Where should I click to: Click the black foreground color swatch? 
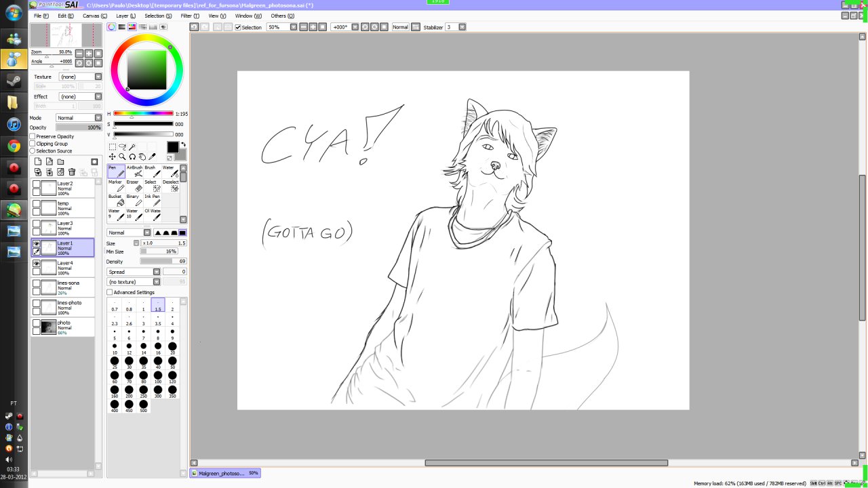[x=173, y=147]
